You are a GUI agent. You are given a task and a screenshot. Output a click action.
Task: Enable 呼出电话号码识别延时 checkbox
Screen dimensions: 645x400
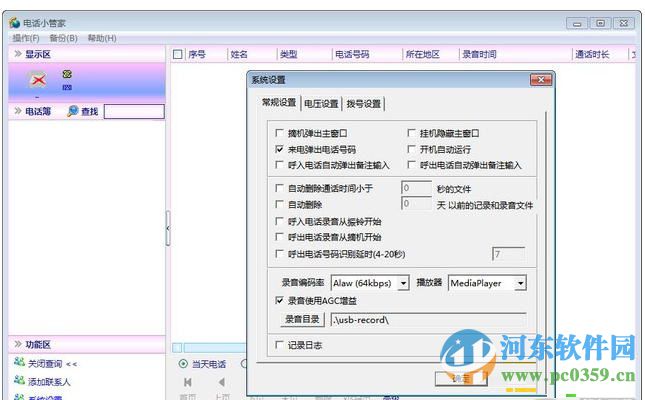click(x=279, y=253)
